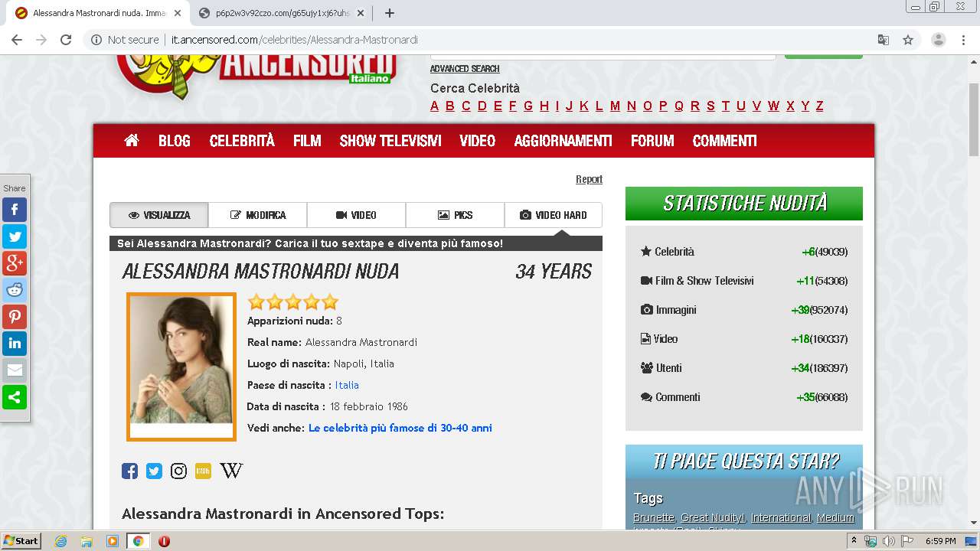Reload the page with refresh icon
The width and height of the screenshot is (980, 551).
pos(66,40)
